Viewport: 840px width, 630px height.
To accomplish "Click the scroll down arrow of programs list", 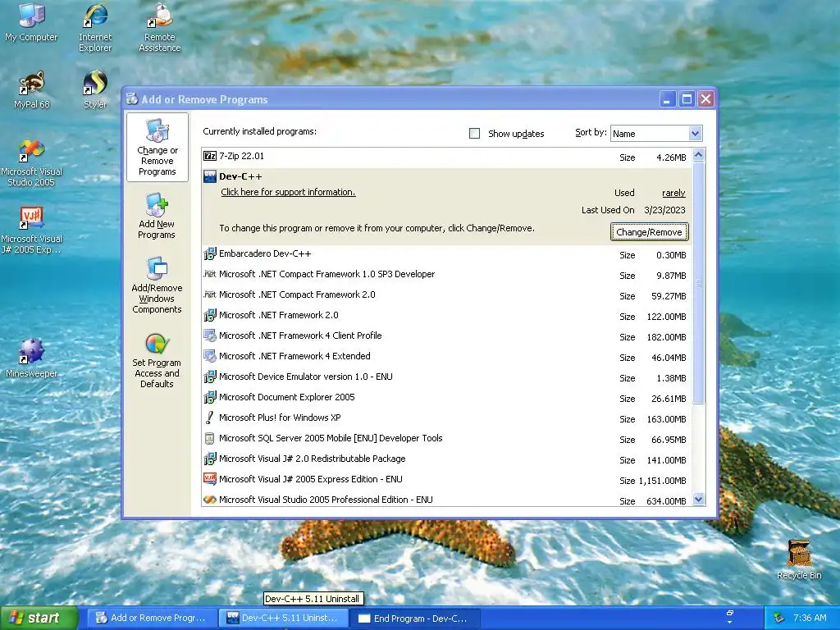I will point(699,500).
